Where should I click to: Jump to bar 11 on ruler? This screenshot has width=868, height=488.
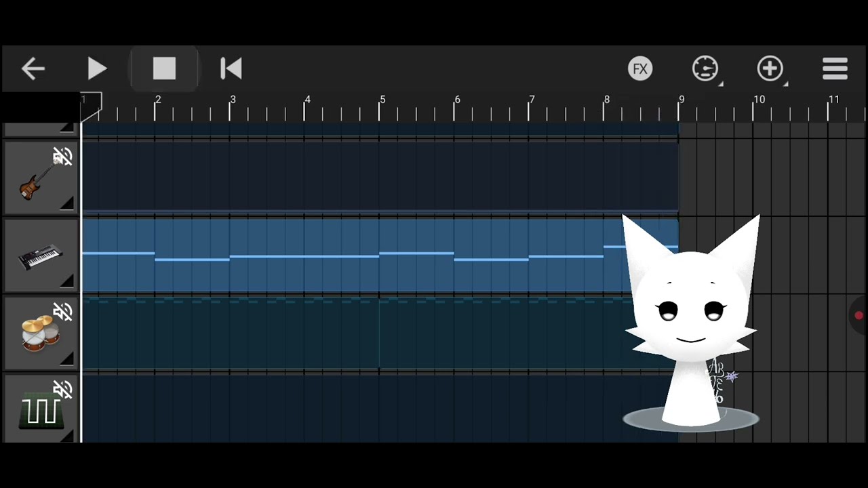coord(833,100)
